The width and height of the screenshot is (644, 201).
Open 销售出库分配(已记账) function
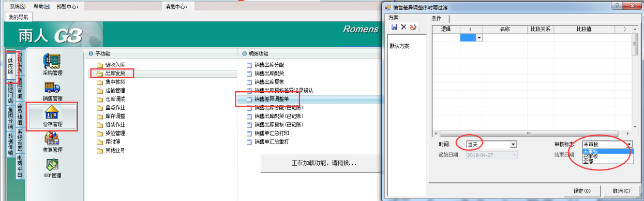279,108
